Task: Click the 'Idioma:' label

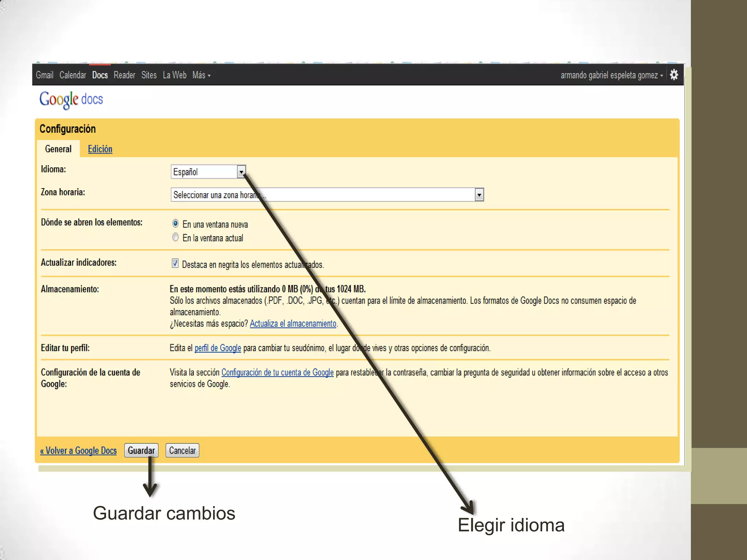Action: pos(53,169)
